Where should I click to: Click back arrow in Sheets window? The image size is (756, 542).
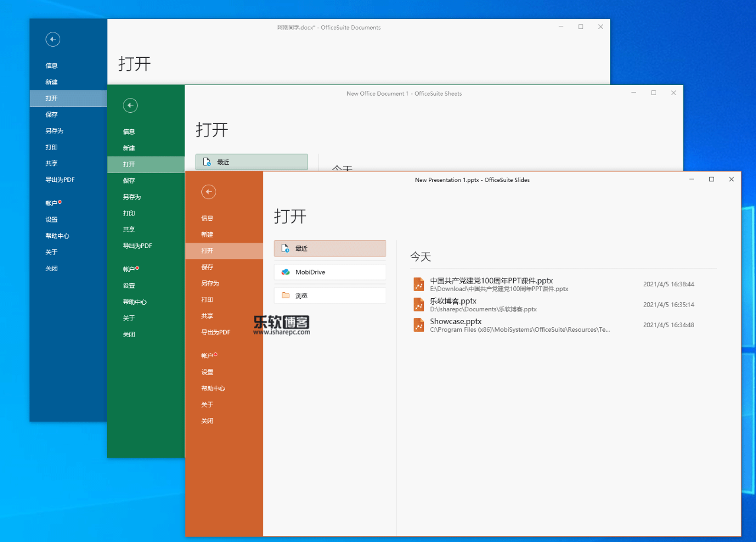tap(131, 106)
